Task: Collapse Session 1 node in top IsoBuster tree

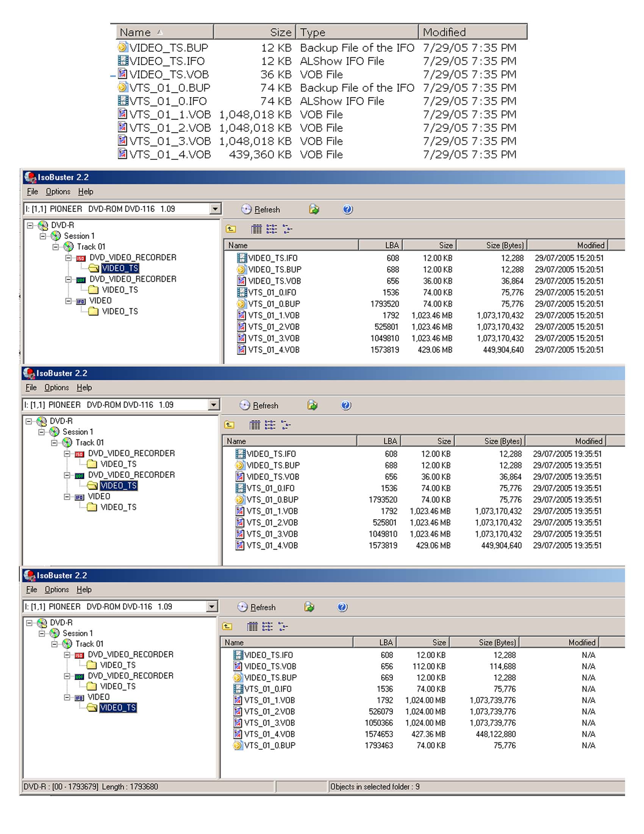Action: [x=43, y=236]
